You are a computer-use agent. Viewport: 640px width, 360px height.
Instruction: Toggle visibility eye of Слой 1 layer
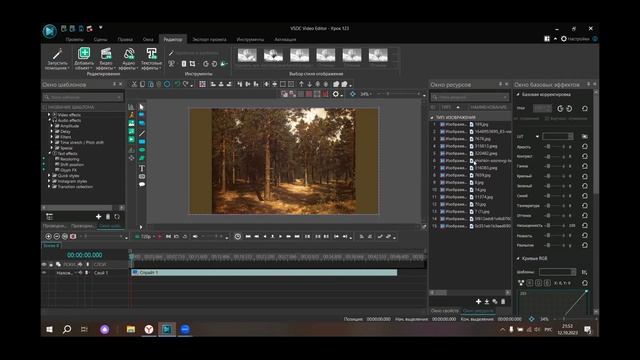point(44,273)
